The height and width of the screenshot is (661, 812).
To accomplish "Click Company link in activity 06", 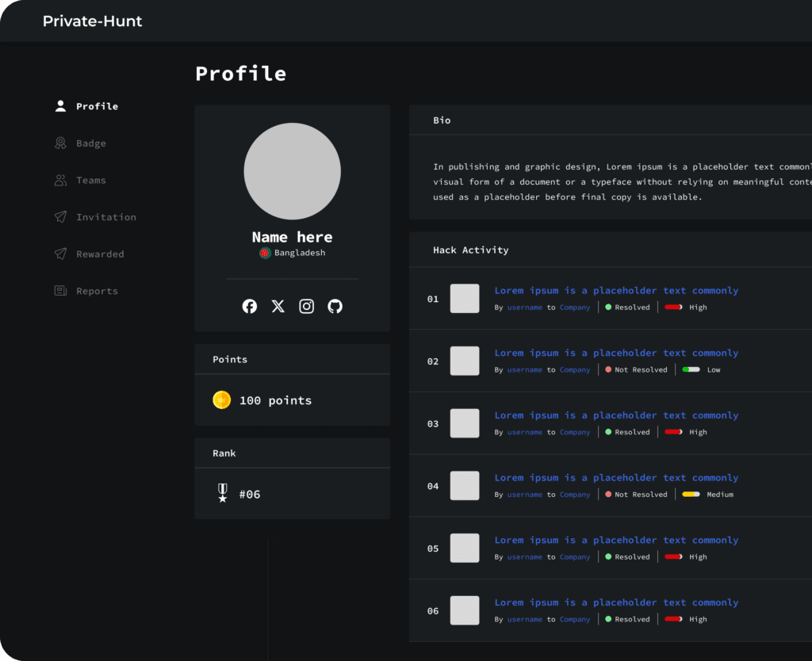I will pos(575,619).
